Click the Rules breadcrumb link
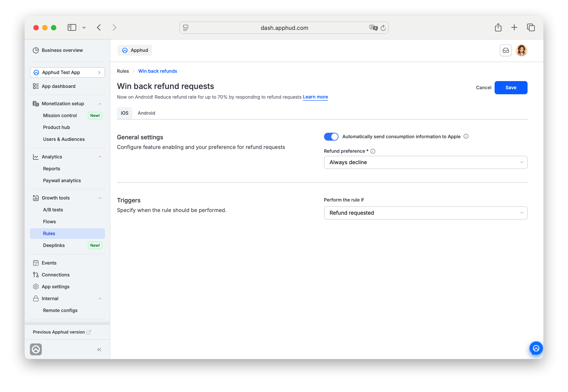Screen dimensions: 568x392 123,71
